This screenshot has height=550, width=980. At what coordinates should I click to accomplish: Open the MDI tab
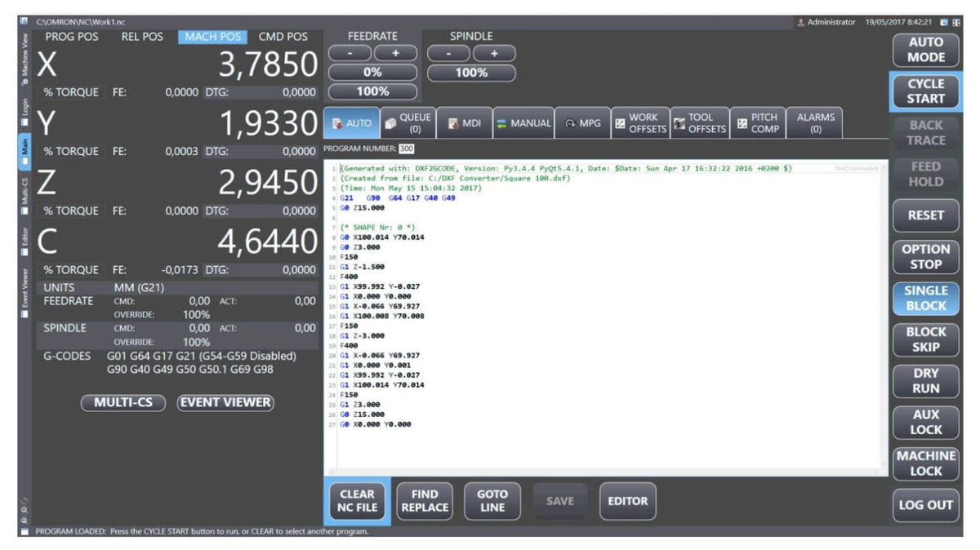pos(463,123)
